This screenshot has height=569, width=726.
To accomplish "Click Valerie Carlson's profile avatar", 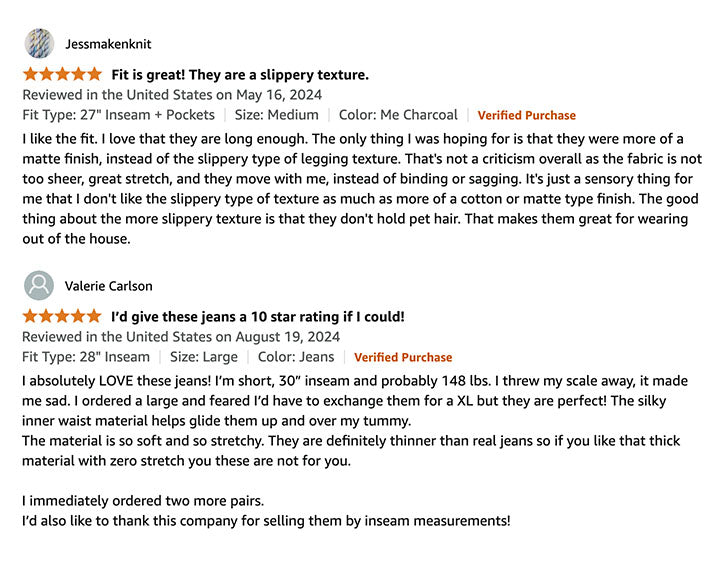I will pos(39,286).
